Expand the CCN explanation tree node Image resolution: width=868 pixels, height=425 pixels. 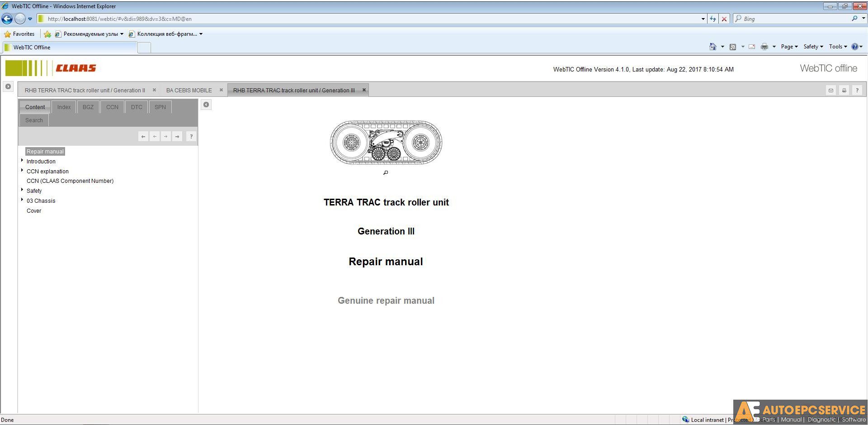pyautogui.click(x=22, y=170)
